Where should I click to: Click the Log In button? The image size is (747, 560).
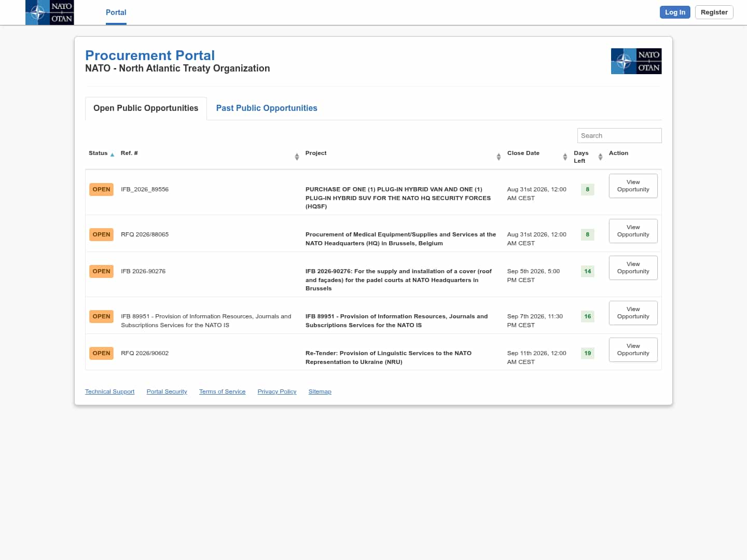[675, 12]
